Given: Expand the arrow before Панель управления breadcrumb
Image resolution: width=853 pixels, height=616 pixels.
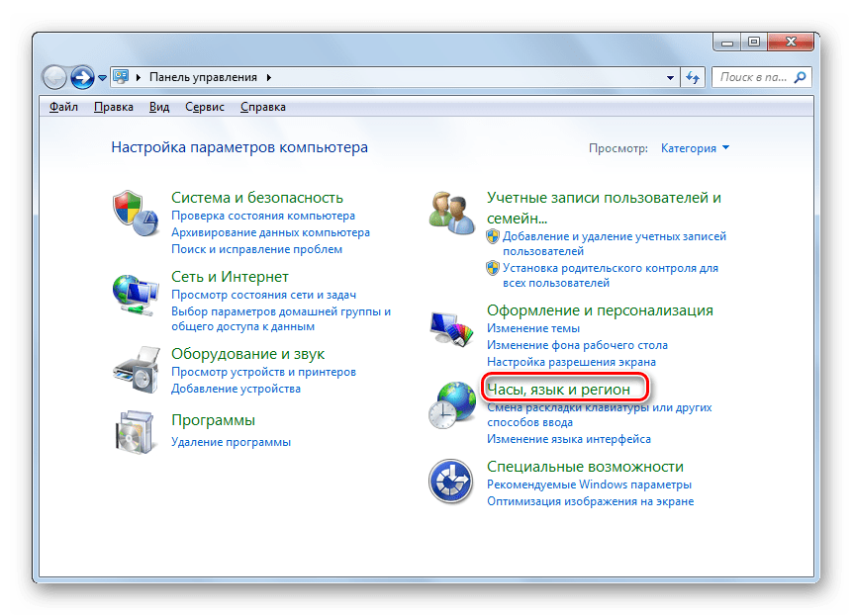Looking at the screenshot, I should click(139, 77).
